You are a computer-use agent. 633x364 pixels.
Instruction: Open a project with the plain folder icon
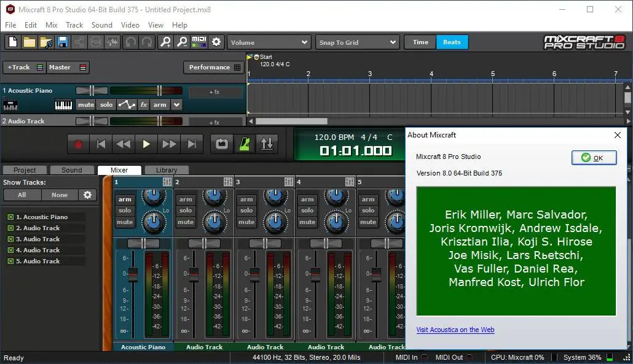[x=29, y=42]
